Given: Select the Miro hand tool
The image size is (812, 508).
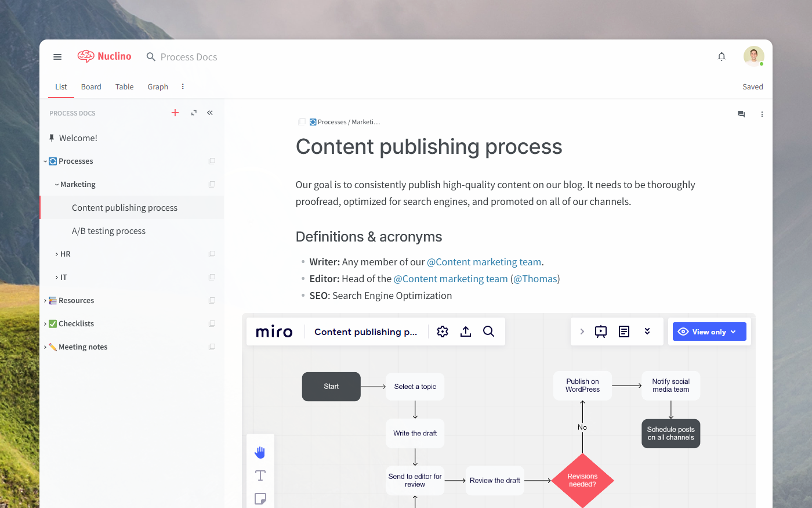Looking at the screenshot, I should coord(260,452).
